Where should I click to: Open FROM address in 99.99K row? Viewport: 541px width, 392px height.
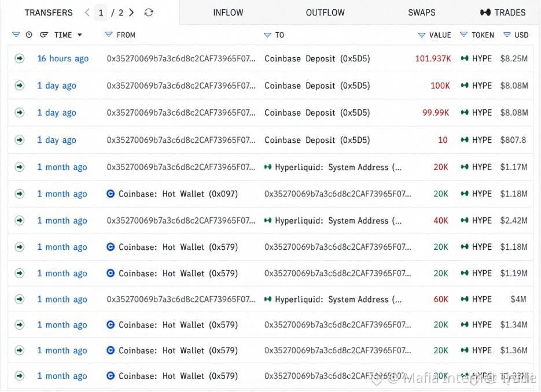[181, 113]
